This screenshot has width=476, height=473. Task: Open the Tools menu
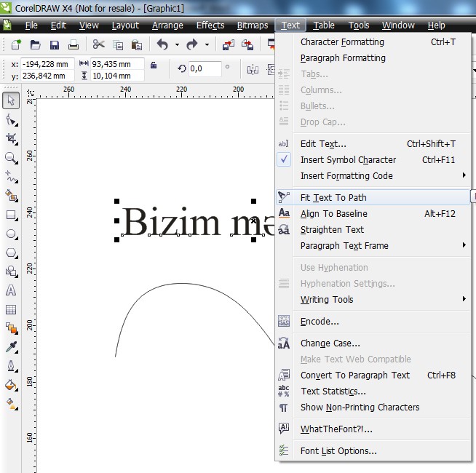[359, 25]
